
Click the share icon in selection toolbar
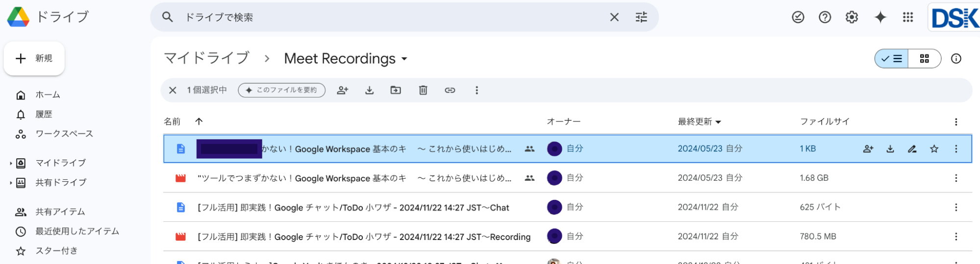coord(343,90)
